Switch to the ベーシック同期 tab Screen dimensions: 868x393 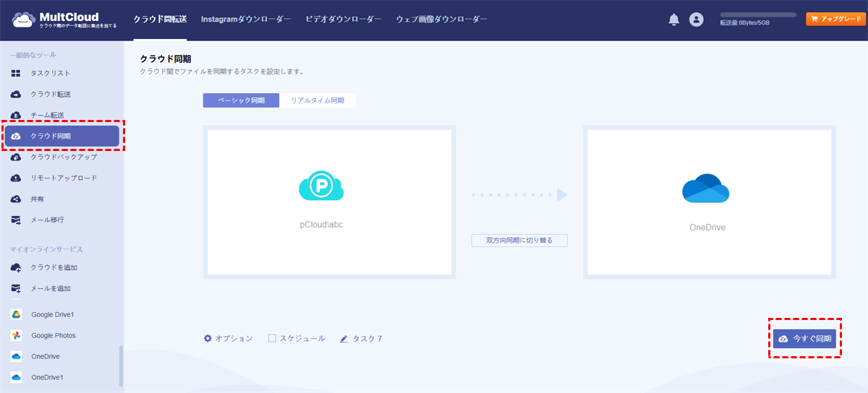241,100
